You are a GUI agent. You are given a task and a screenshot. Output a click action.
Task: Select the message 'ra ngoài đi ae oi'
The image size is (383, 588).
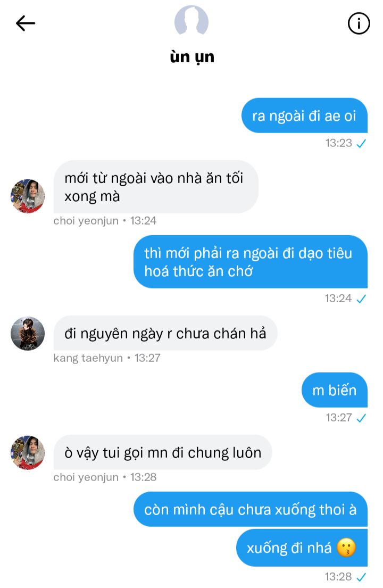point(304,115)
